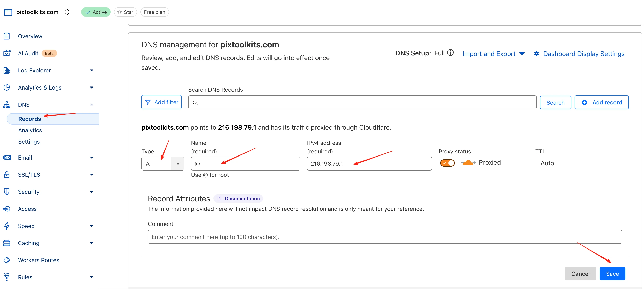
Task: Select the Records submenu item
Action: tap(29, 119)
